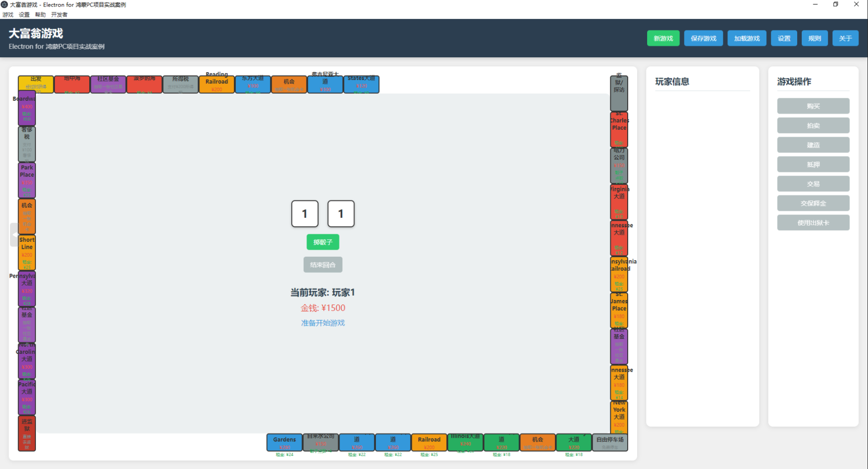Click the 交易 action button

click(813, 184)
